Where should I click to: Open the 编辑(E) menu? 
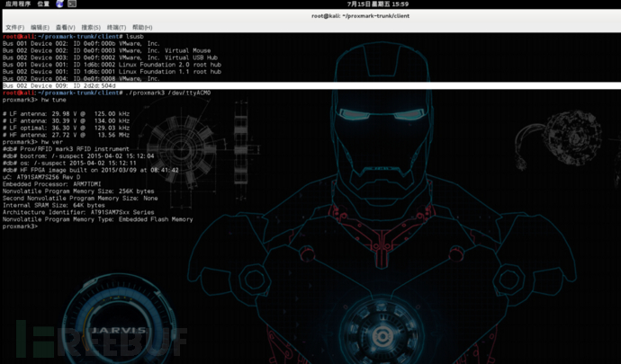pos(40,27)
